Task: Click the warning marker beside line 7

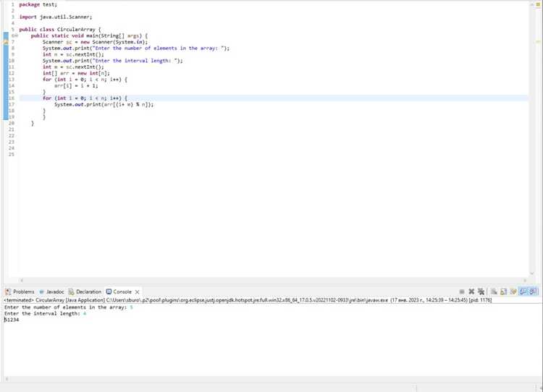Action: point(6,42)
